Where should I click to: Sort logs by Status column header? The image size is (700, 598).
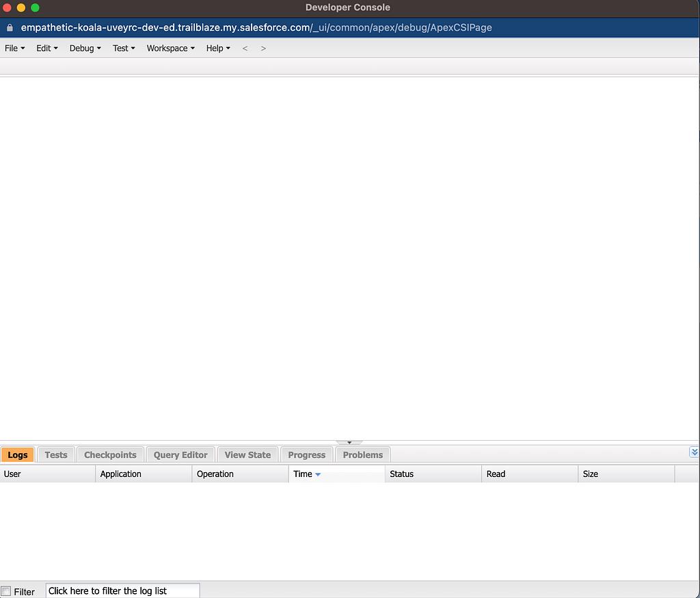point(402,474)
